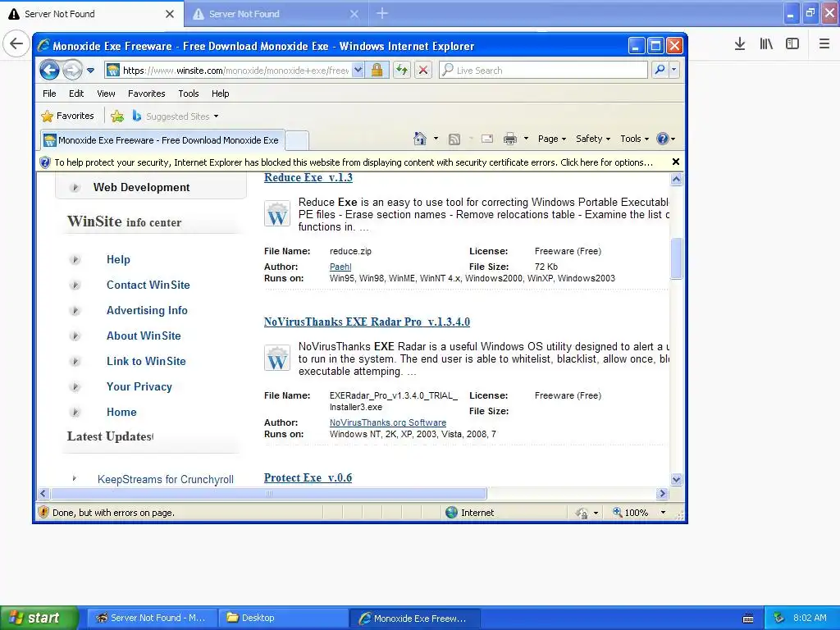
Task: Click the IE back navigation arrow
Action: coord(49,71)
